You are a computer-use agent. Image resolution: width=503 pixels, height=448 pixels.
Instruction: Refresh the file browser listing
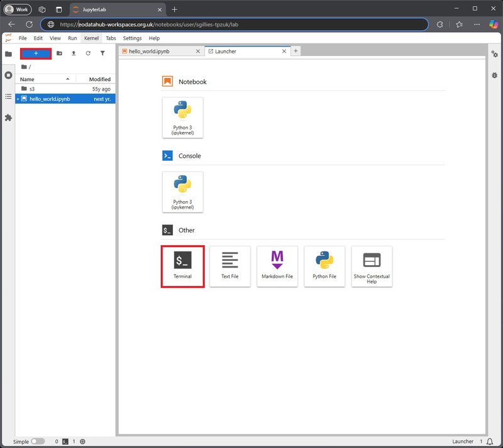(88, 53)
